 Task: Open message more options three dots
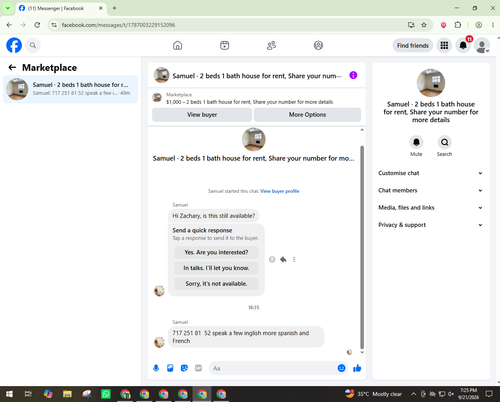tap(294, 259)
